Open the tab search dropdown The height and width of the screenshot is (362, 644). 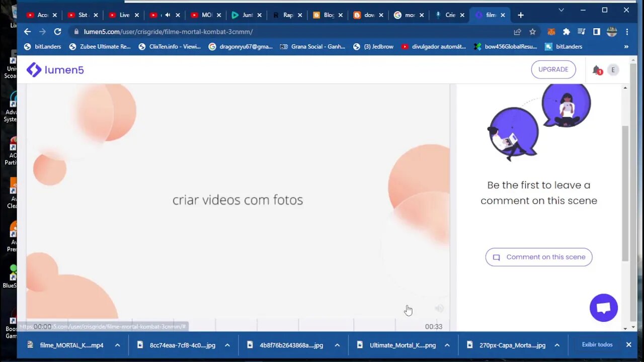[561, 10]
